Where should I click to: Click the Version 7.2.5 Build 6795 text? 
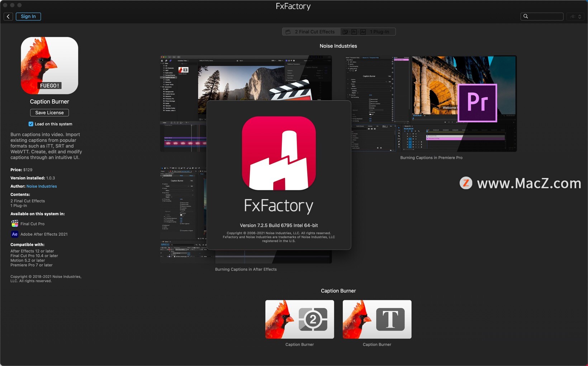coord(279,226)
